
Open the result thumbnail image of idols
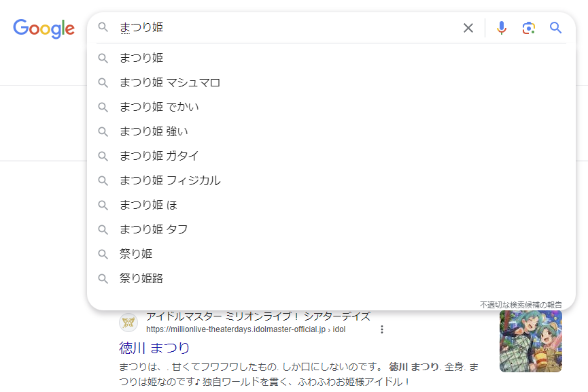[531, 341]
